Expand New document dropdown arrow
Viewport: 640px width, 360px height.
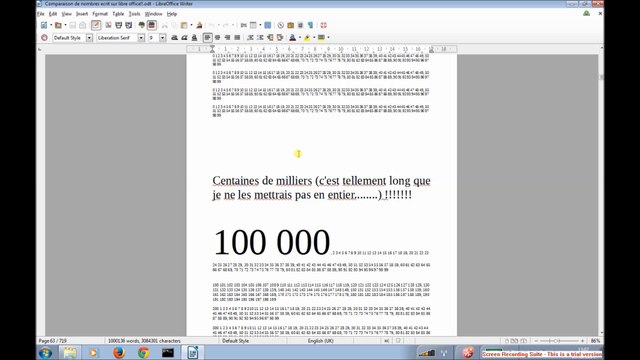(51, 25)
